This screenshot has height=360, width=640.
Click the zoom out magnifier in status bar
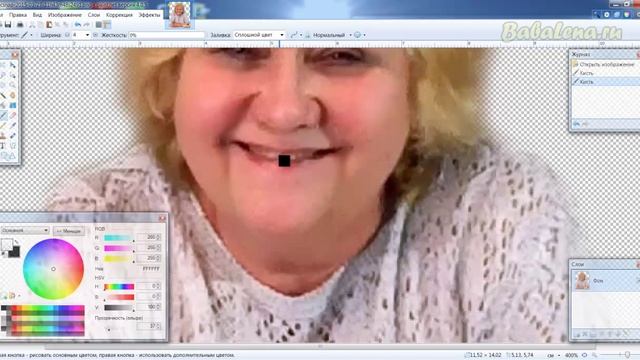(x=595, y=356)
